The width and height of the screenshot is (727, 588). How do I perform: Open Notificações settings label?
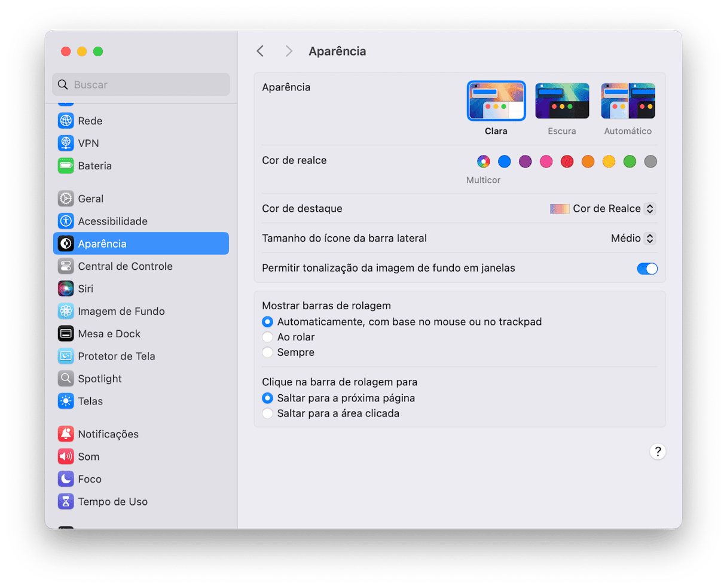(108, 434)
